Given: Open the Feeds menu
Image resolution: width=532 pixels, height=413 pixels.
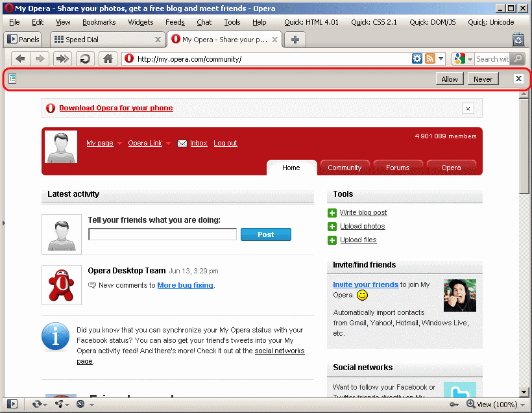Looking at the screenshot, I should tap(175, 22).
